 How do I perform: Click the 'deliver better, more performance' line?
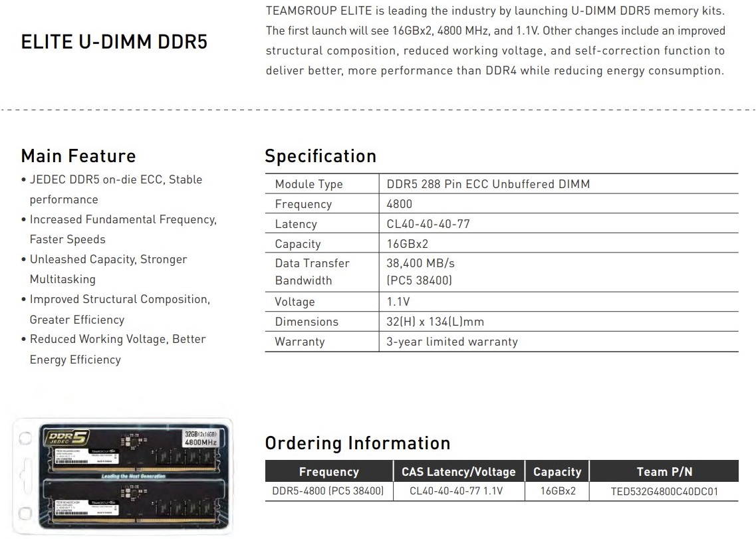(x=495, y=71)
